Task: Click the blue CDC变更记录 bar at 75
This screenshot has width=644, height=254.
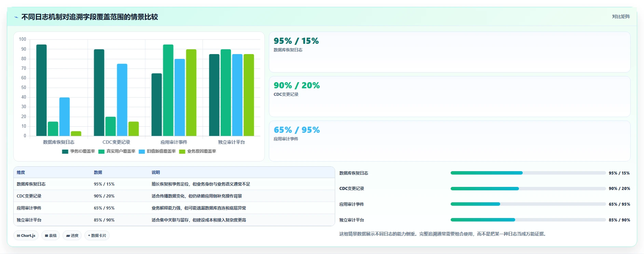Action: point(122,100)
